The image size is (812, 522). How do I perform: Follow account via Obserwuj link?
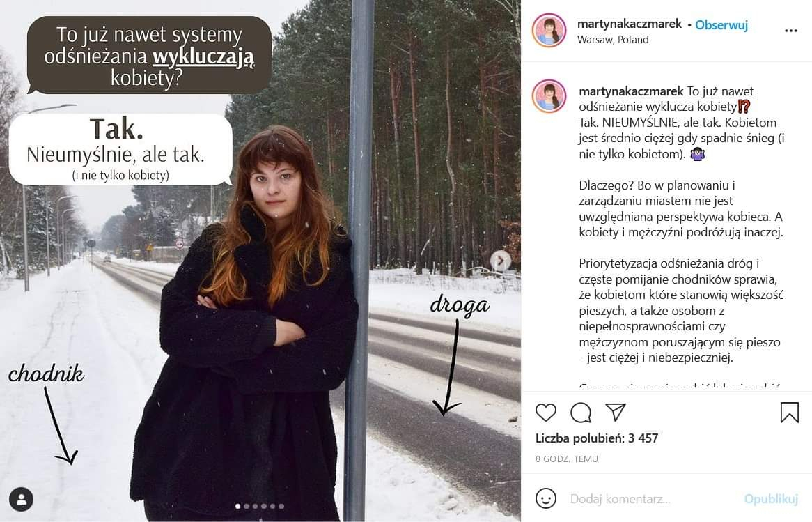721,25
